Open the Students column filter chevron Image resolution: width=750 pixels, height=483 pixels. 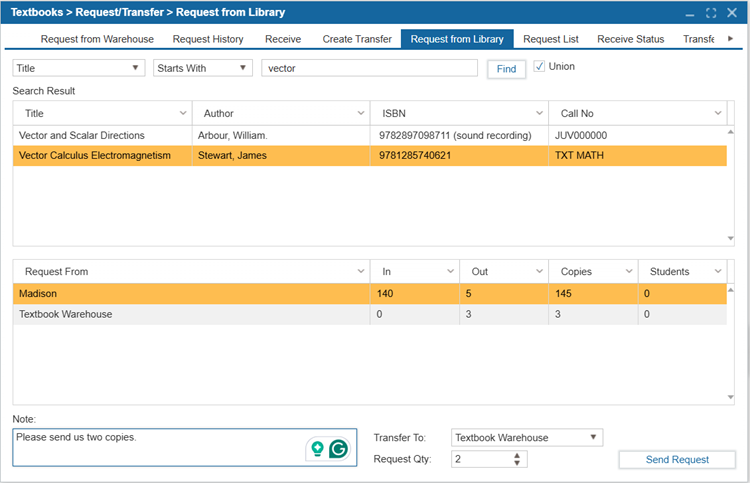pos(717,272)
